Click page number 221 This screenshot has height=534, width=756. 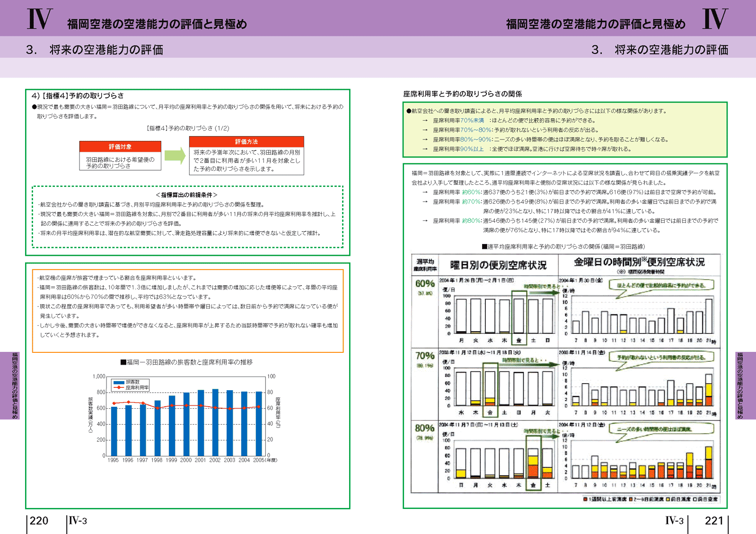point(714,521)
